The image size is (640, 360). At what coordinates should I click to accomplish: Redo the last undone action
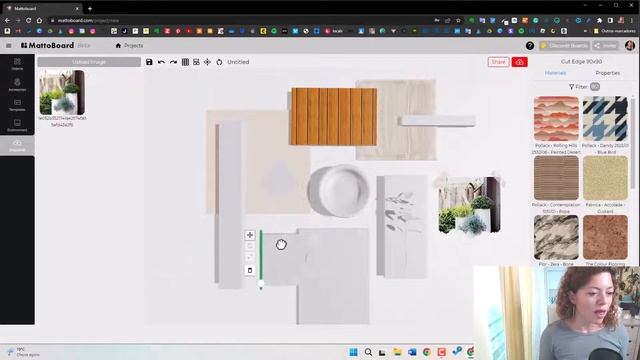[x=173, y=62]
